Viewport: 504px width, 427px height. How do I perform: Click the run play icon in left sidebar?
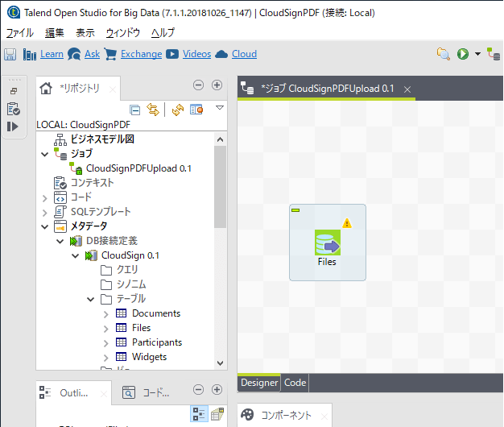[13, 126]
